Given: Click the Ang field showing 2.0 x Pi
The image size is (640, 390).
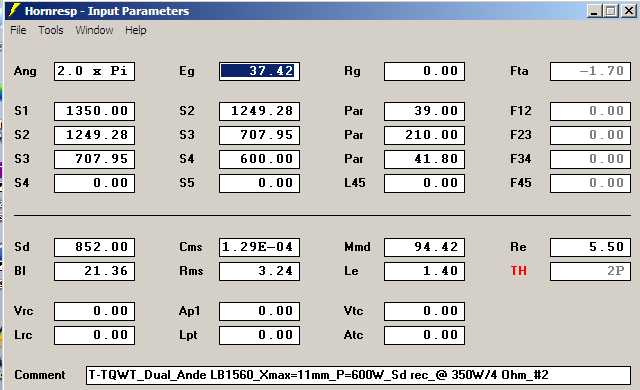Looking at the screenshot, I should pos(94,71).
